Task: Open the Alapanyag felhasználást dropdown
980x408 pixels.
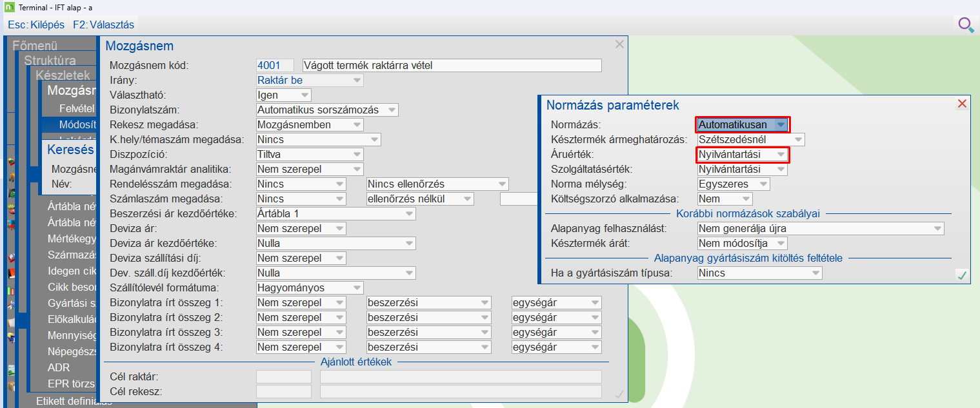Action: pos(821,228)
